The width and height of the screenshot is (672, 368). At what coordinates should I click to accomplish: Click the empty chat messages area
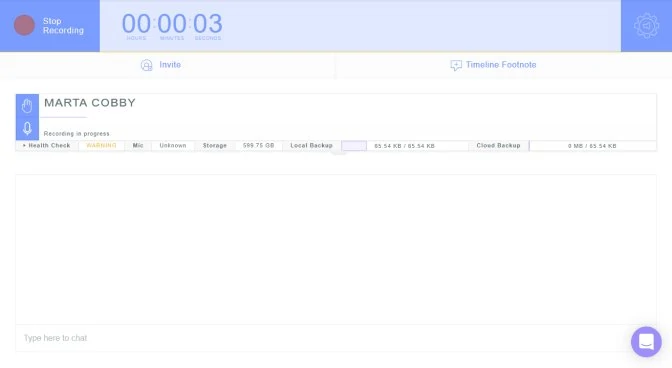(336, 249)
